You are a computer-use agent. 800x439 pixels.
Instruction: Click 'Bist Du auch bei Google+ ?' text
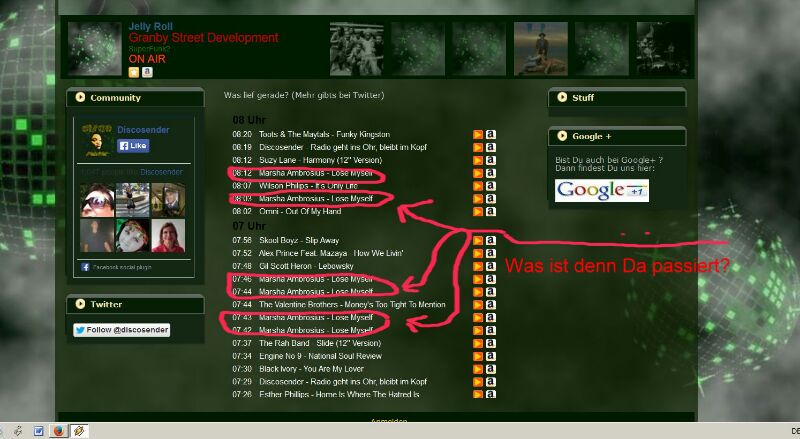[x=609, y=160]
